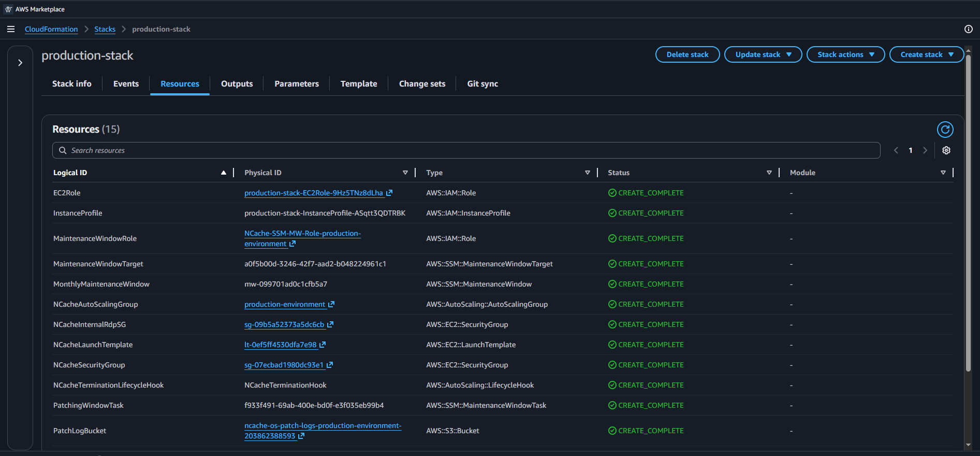Viewport: 980px width, 456px height.
Task: Open production-environment auto scaling group link
Action: click(285, 304)
